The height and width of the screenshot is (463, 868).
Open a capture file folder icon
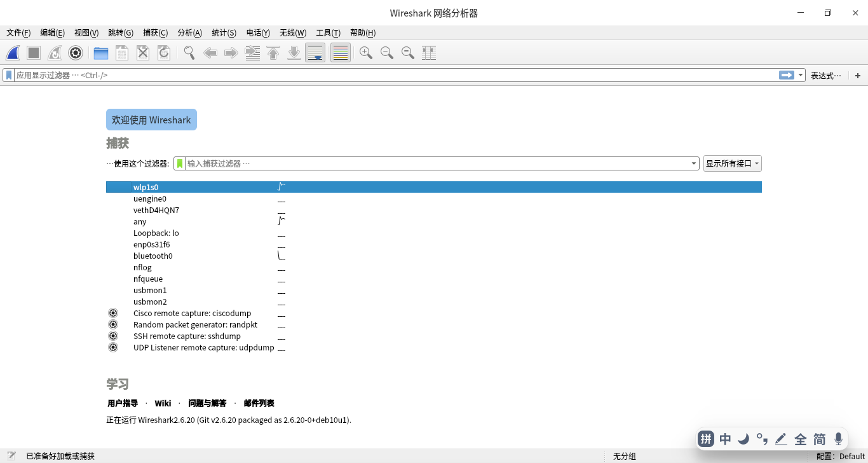pos(101,53)
